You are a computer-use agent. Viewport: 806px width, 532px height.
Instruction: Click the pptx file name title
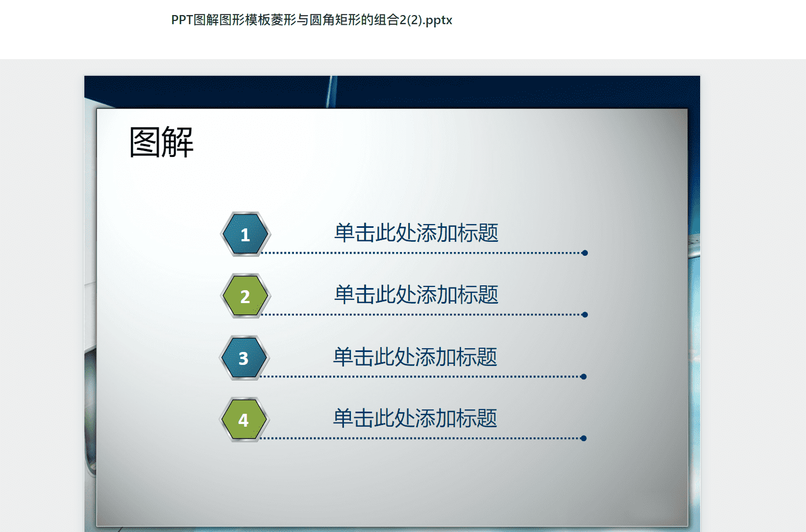(312, 20)
